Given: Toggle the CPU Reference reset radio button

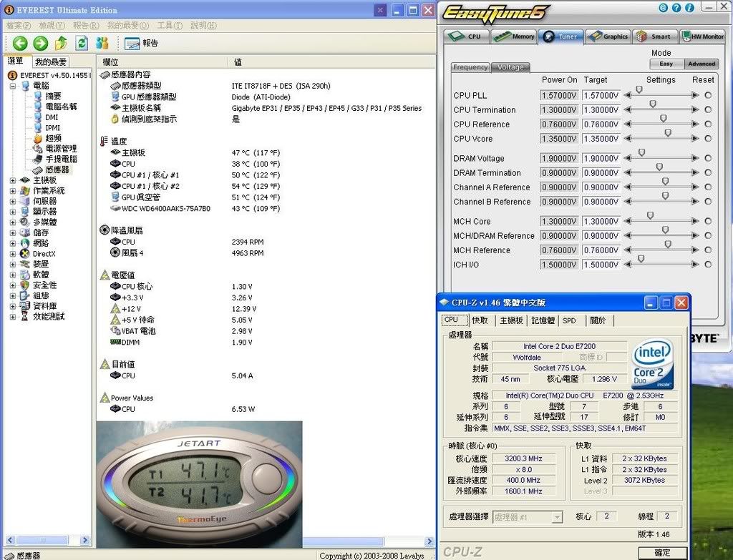Looking at the screenshot, I should 708,124.
